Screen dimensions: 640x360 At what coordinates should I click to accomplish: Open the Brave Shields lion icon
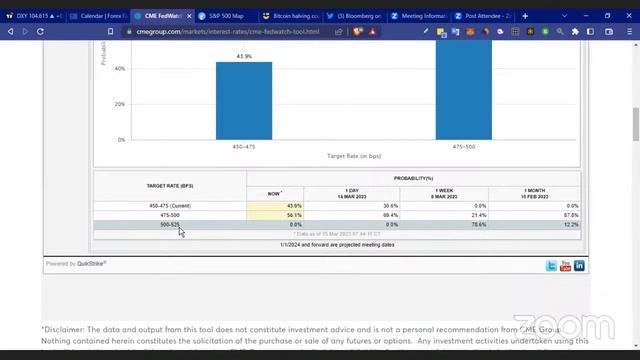[x=358, y=31]
